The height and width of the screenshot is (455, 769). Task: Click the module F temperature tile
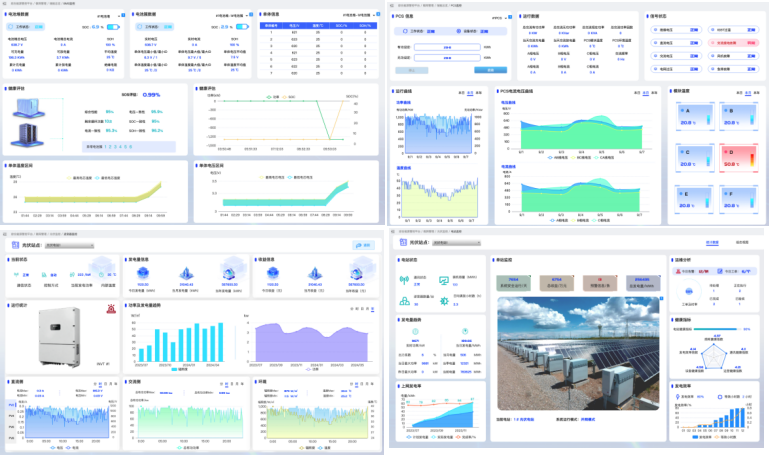(740, 198)
